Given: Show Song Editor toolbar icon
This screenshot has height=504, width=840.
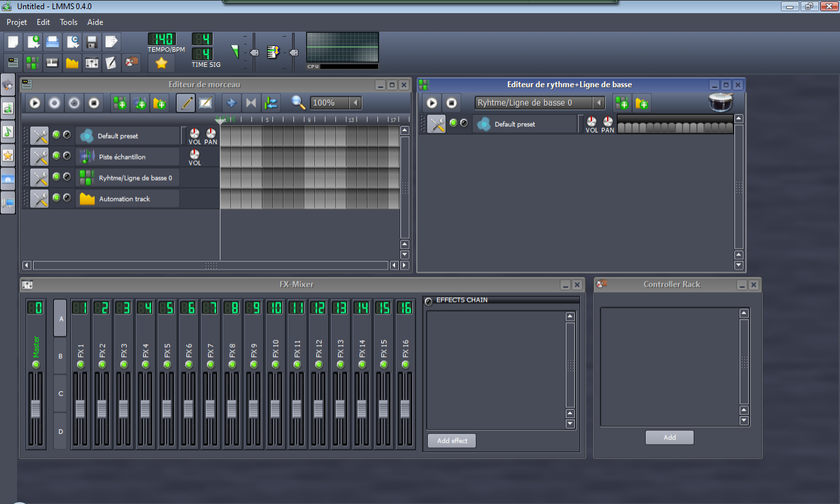Looking at the screenshot, I should click(x=12, y=63).
